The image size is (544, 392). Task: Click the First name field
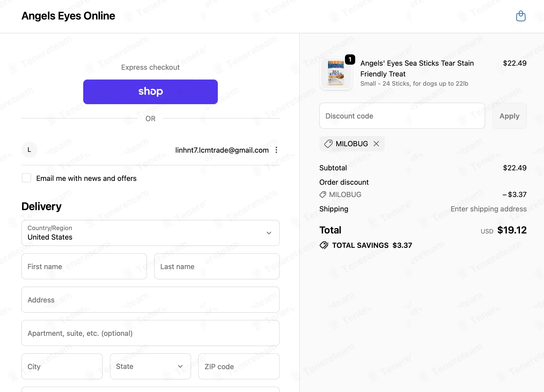[x=84, y=266]
